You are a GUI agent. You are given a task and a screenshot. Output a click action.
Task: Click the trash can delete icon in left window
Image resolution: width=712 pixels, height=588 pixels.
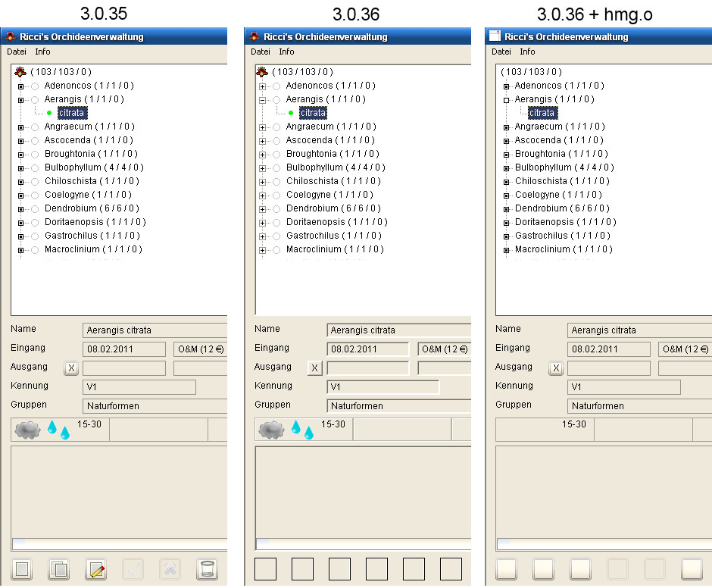(x=207, y=570)
